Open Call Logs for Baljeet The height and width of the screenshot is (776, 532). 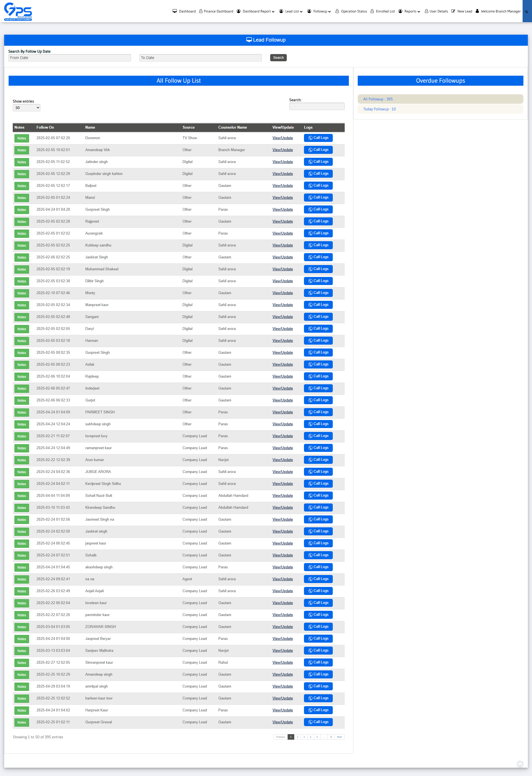318,186
